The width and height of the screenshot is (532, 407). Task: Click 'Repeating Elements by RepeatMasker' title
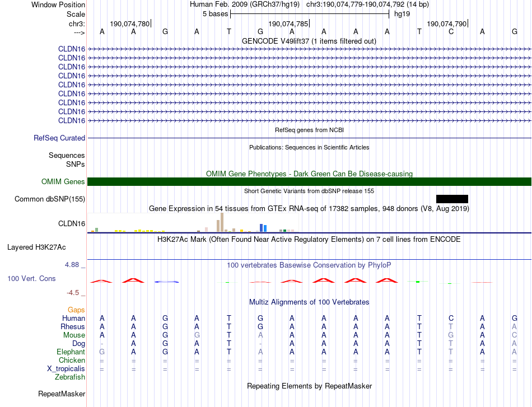click(309, 386)
